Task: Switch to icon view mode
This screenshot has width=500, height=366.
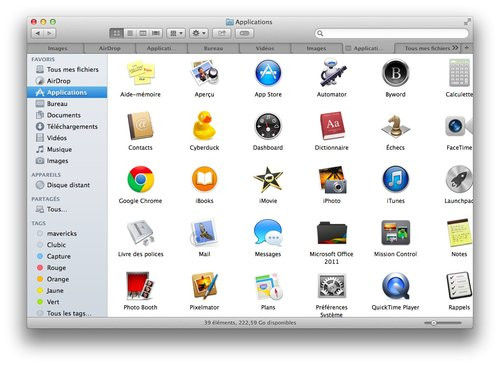Action: point(116,33)
